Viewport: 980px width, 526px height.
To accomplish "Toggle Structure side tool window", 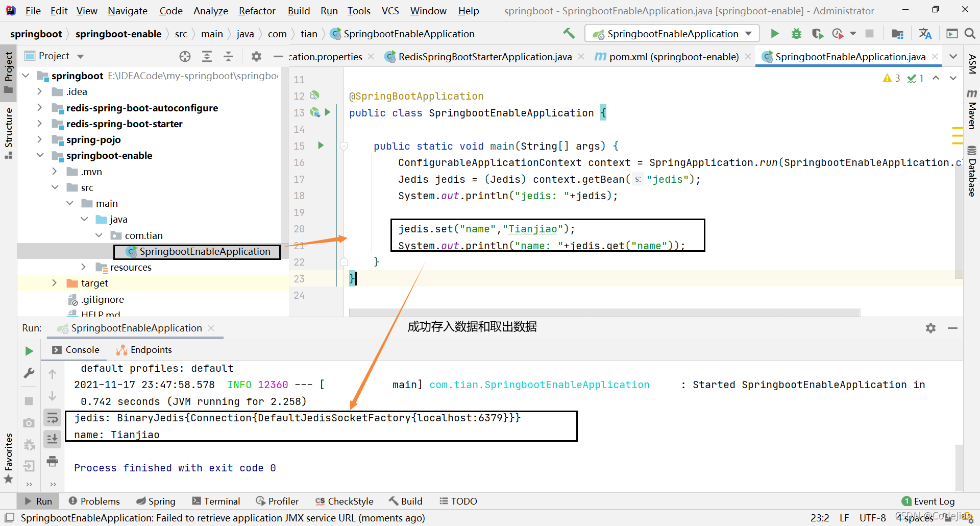I will pyautogui.click(x=9, y=133).
